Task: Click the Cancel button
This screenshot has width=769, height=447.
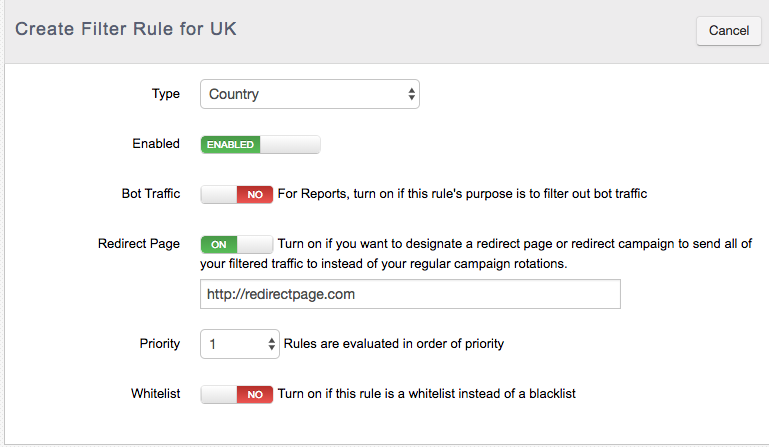Action: point(728,31)
